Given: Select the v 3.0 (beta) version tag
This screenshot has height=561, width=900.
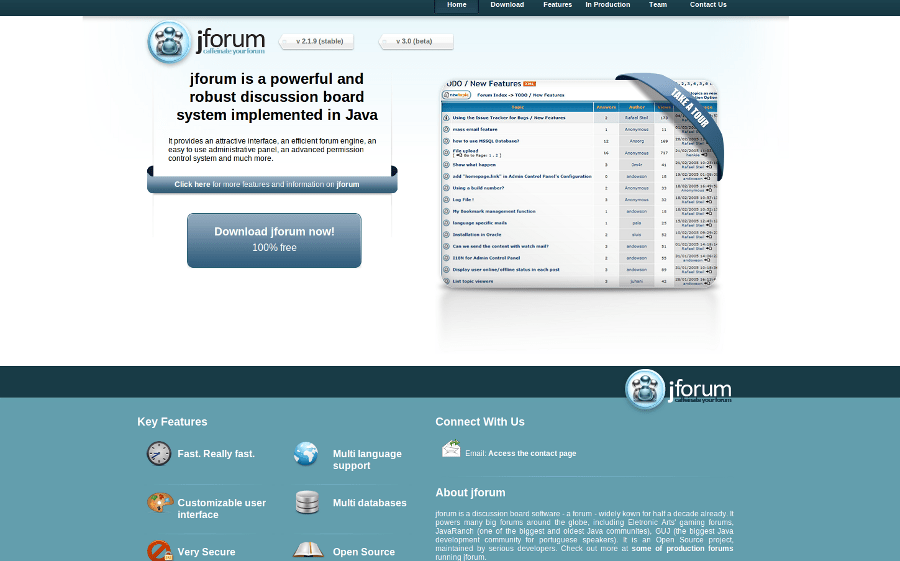Looking at the screenshot, I should coord(416,41).
